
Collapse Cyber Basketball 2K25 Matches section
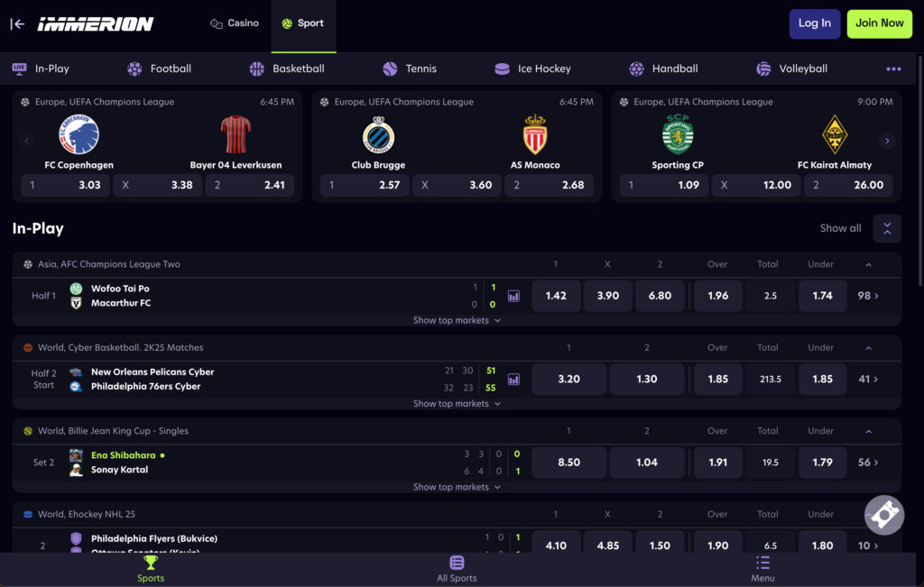click(868, 348)
